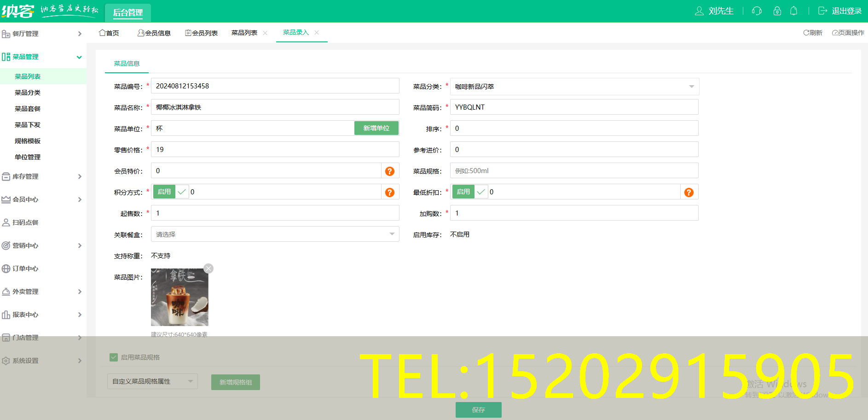Select the 扫码点餐 sidebar icon

6,222
